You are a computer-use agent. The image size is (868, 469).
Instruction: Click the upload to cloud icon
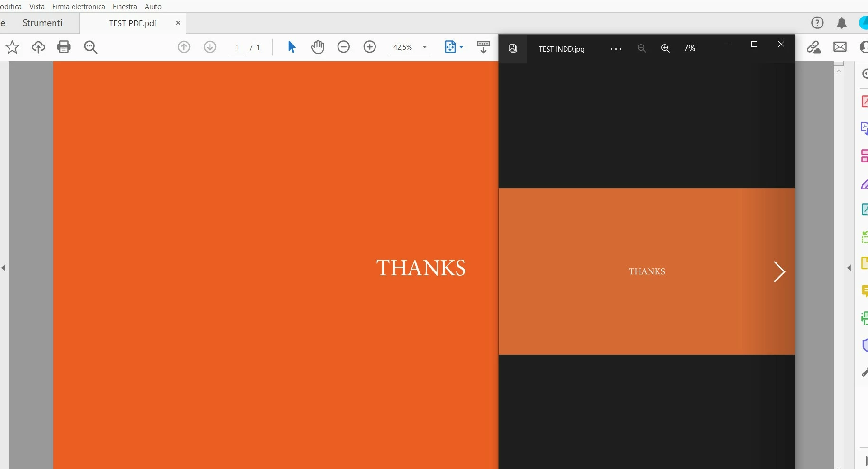pyautogui.click(x=38, y=47)
